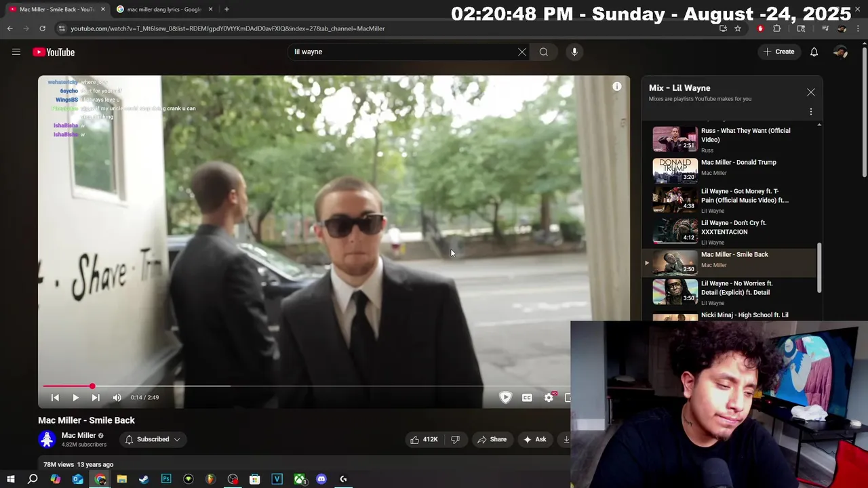The height and width of the screenshot is (488, 868).
Task: Open the YouTube guide hamburger menu
Action: tap(16, 52)
